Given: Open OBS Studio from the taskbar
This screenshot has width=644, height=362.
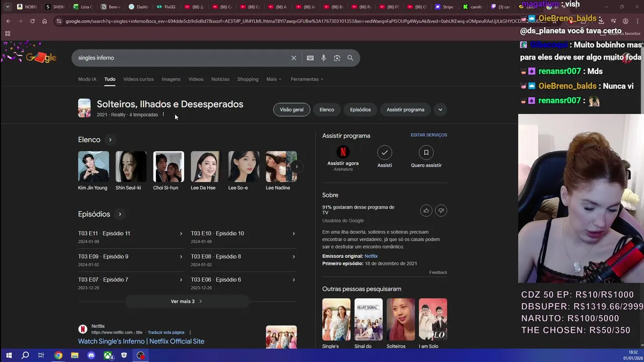Looking at the screenshot, I should pos(141,355).
